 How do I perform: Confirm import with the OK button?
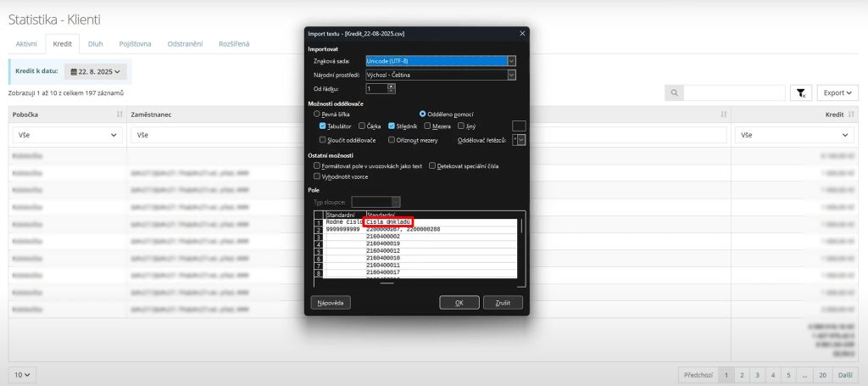(x=459, y=303)
